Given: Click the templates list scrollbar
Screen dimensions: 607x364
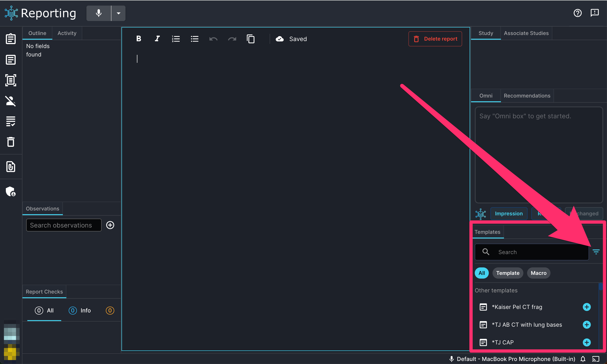Looking at the screenshot, I should pos(601,286).
